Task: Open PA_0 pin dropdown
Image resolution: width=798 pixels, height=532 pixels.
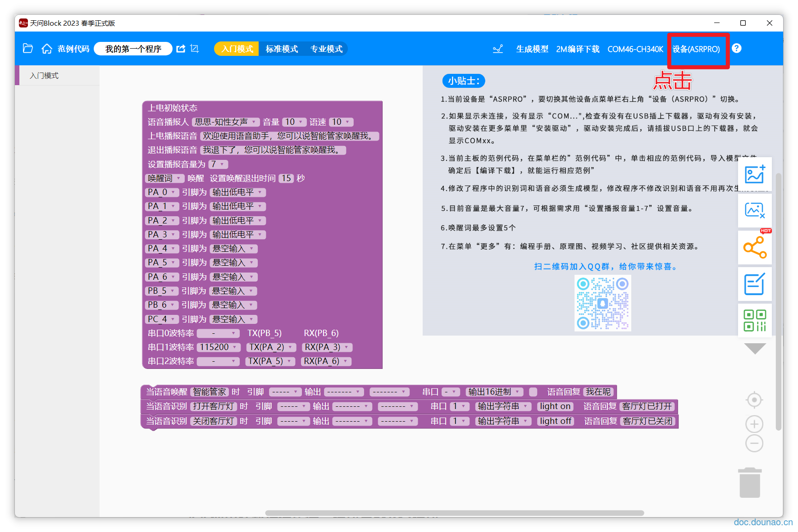Action: coord(162,192)
